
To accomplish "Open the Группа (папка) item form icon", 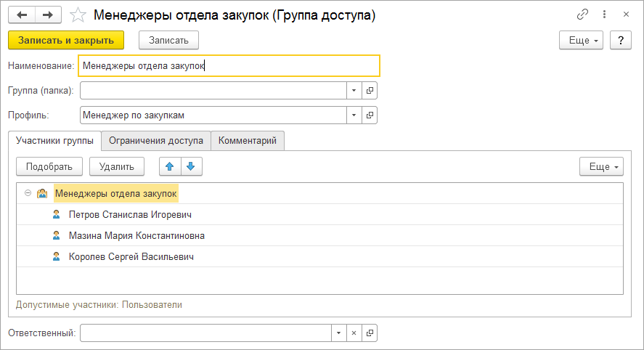I will point(370,90).
